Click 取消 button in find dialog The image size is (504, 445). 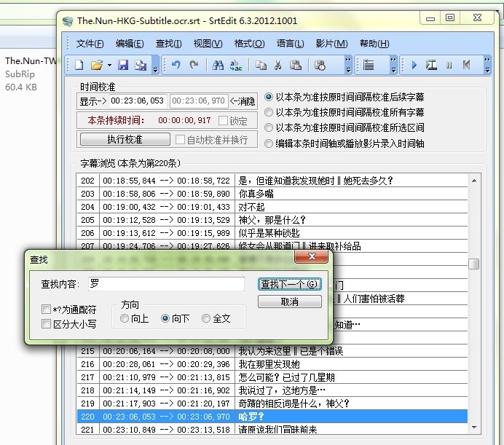click(290, 302)
